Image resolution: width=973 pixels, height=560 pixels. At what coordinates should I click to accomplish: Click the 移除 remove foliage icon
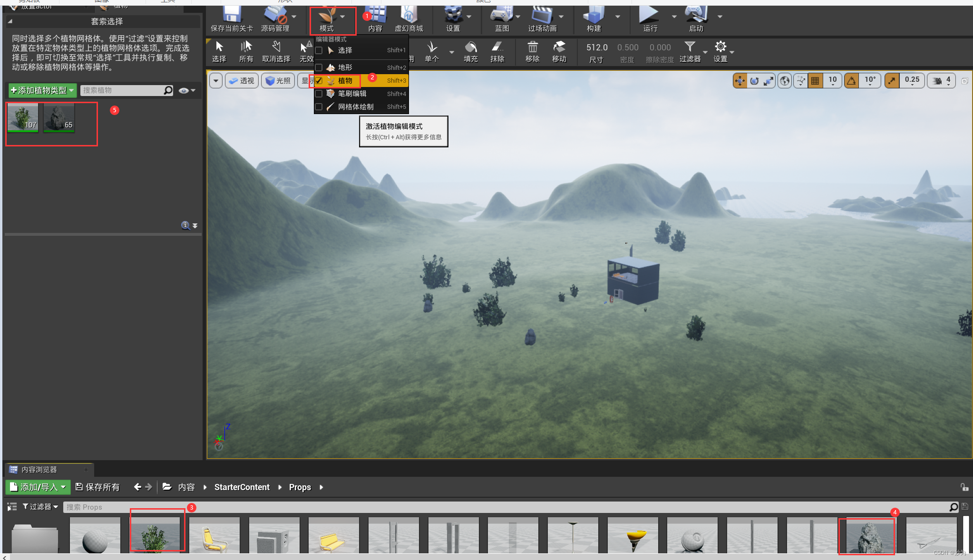point(533,52)
